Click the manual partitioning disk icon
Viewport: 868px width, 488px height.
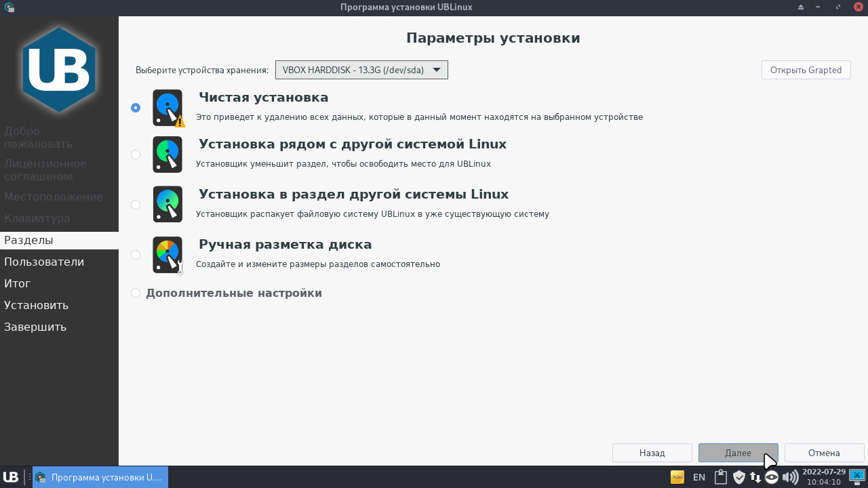click(x=167, y=255)
